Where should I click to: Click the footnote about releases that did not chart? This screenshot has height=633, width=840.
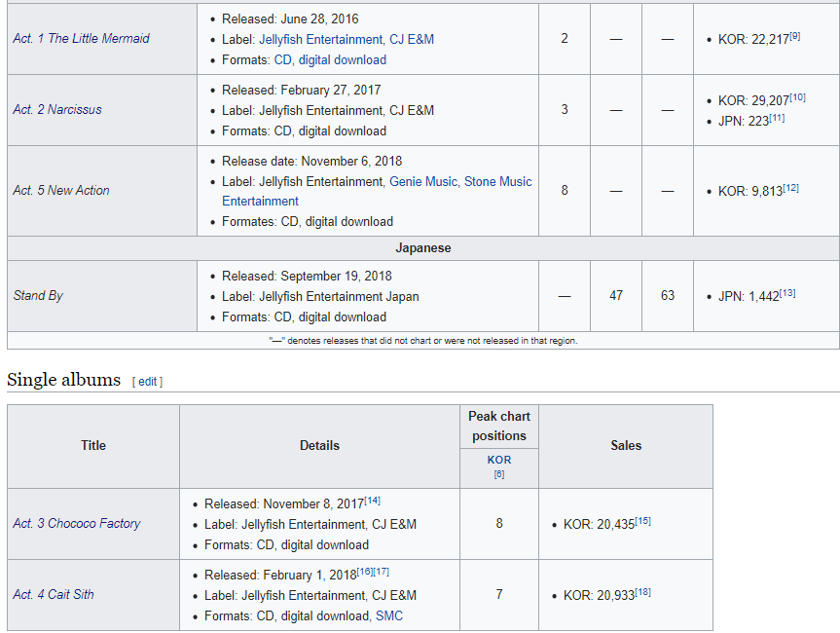(x=423, y=341)
